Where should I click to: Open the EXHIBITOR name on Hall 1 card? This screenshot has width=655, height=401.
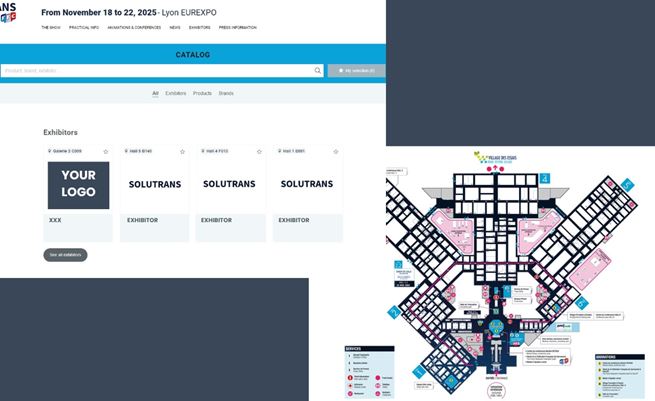point(294,220)
